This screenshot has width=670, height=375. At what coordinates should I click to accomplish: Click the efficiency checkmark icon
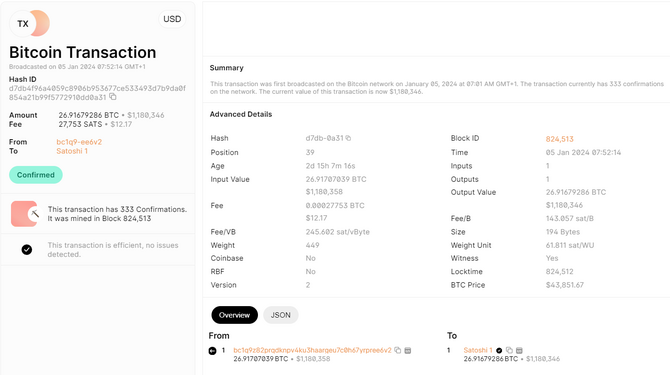point(27,249)
